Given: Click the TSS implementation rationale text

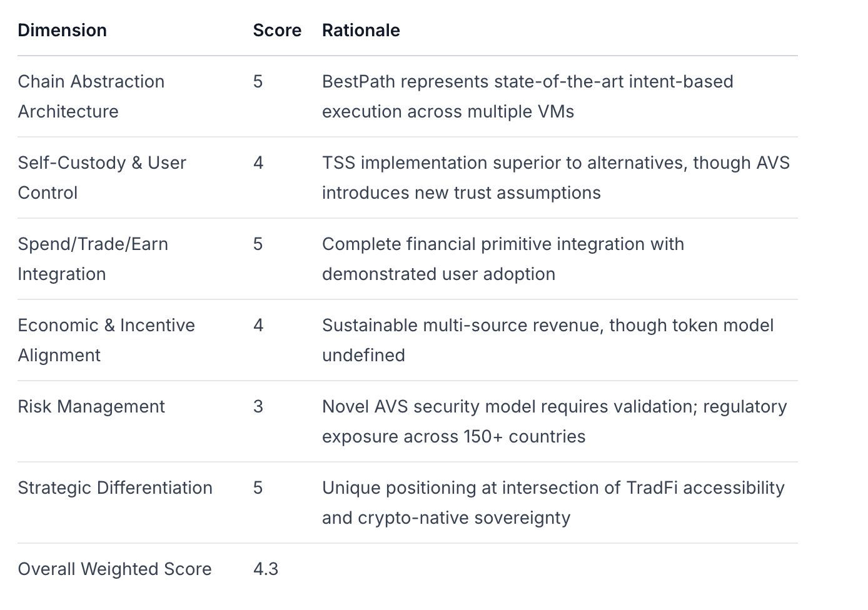Looking at the screenshot, I should coord(555,177).
